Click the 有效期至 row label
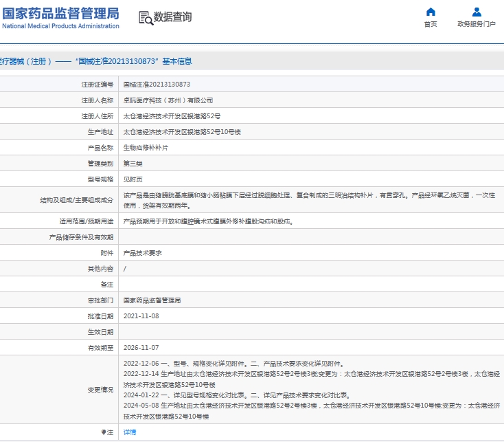Screen dimensions: 504x442 pos(101,348)
